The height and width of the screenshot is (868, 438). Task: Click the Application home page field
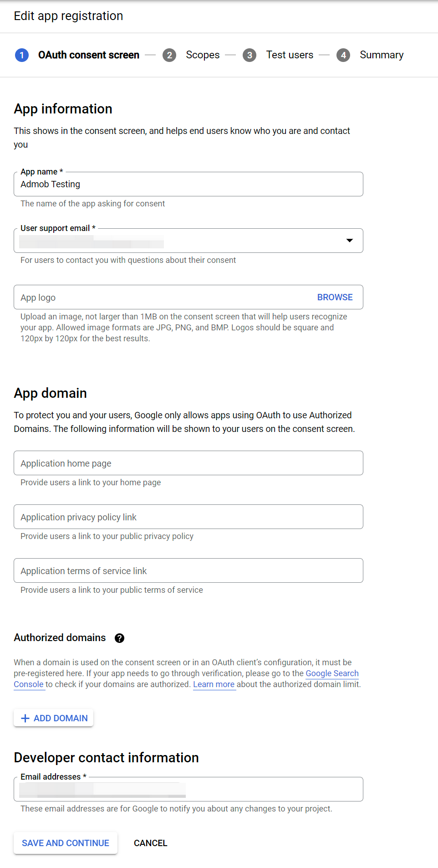(x=188, y=463)
